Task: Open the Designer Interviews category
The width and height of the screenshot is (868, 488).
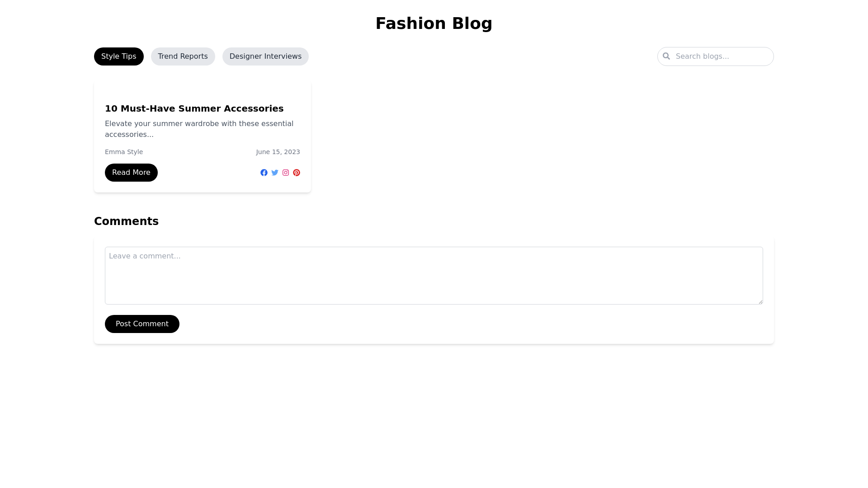Action: point(265,56)
